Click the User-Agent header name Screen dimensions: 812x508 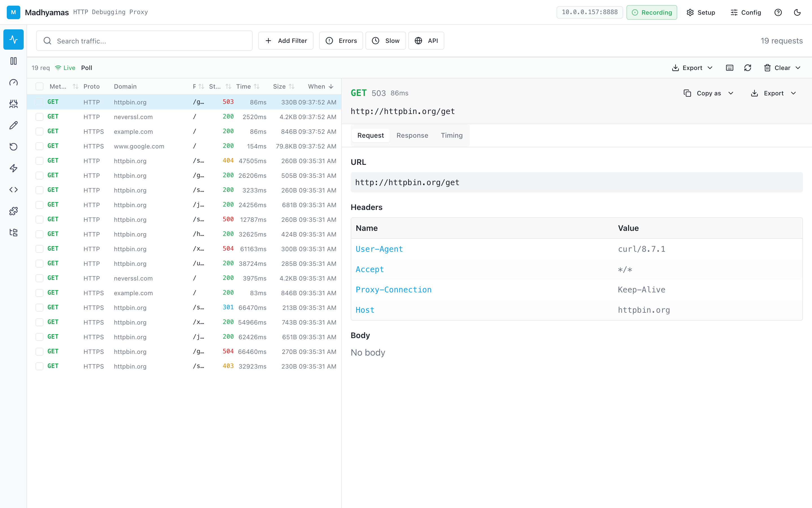click(379, 249)
